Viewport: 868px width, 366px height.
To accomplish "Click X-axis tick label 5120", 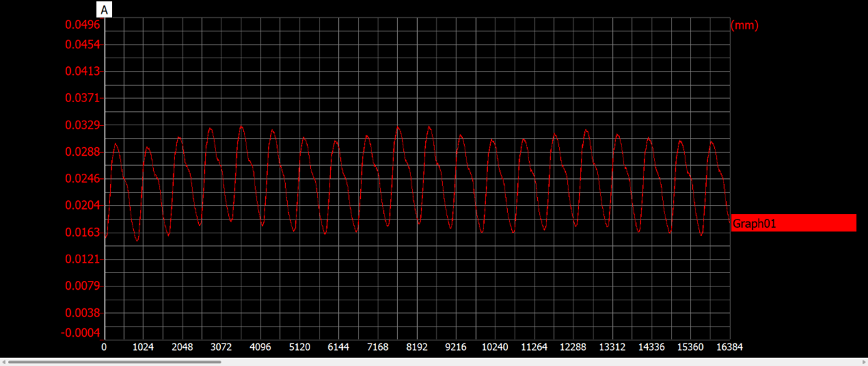I will (x=300, y=347).
